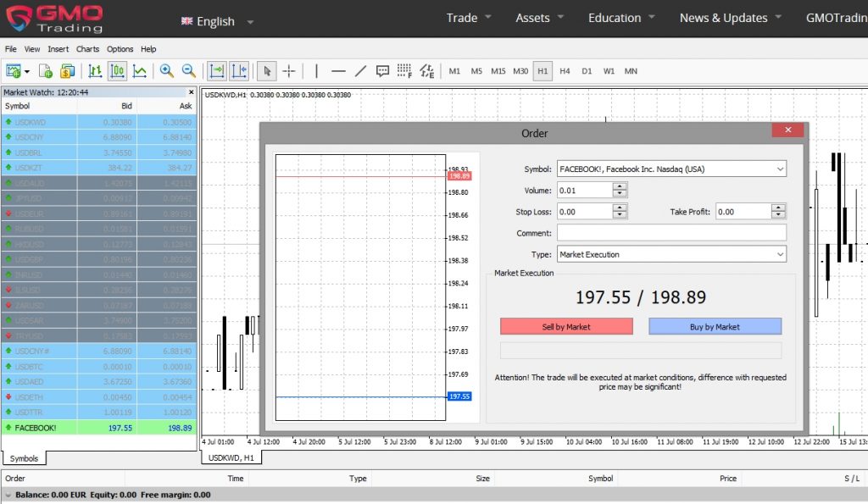Viewport: 868px width, 504px height.
Task: Toggle chart auto scroll icon
Action: (x=216, y=71)
